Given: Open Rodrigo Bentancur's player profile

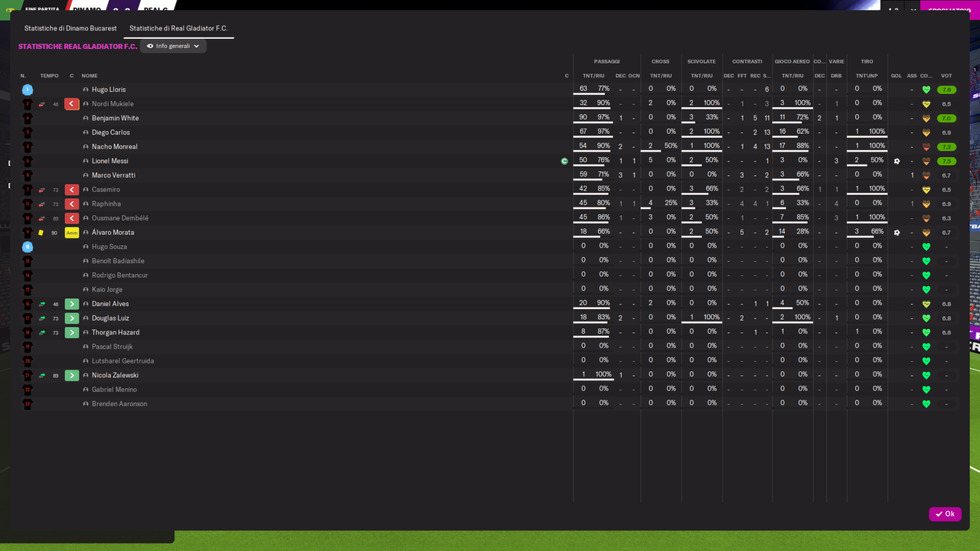Looking at the screenshot, I should pos(120,275).
